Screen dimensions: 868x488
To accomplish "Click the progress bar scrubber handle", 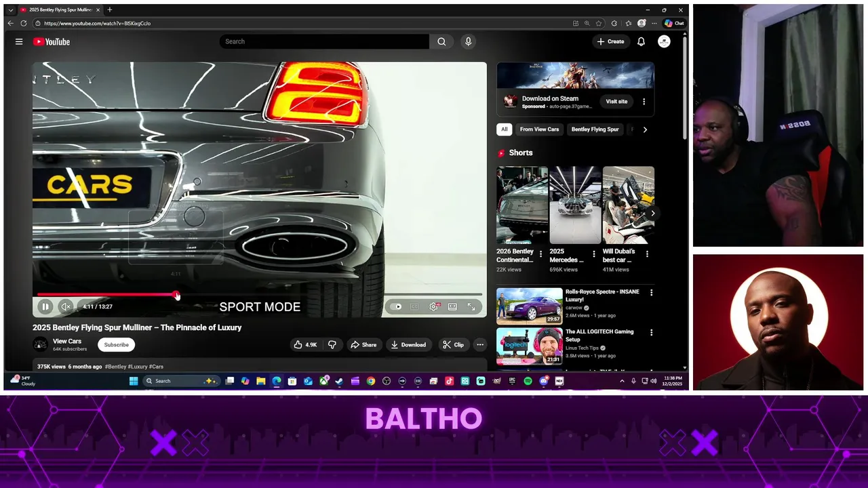I will click(x=176, y=295).
